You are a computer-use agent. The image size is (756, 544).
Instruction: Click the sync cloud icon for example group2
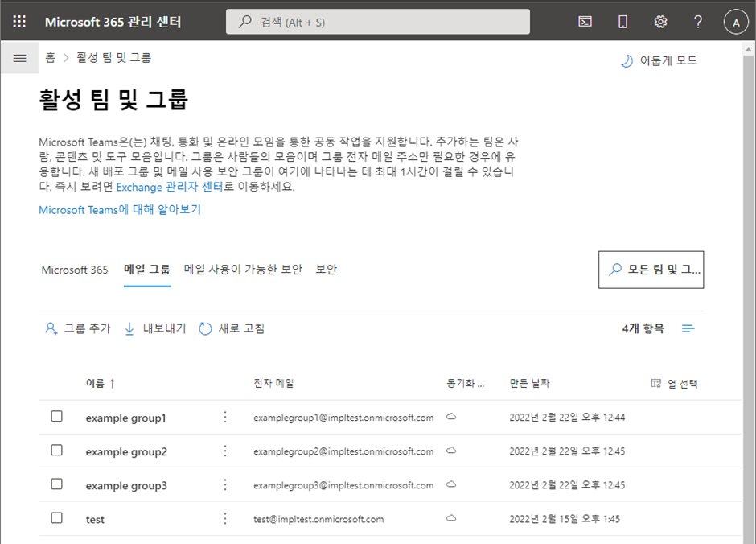[451, 451]
